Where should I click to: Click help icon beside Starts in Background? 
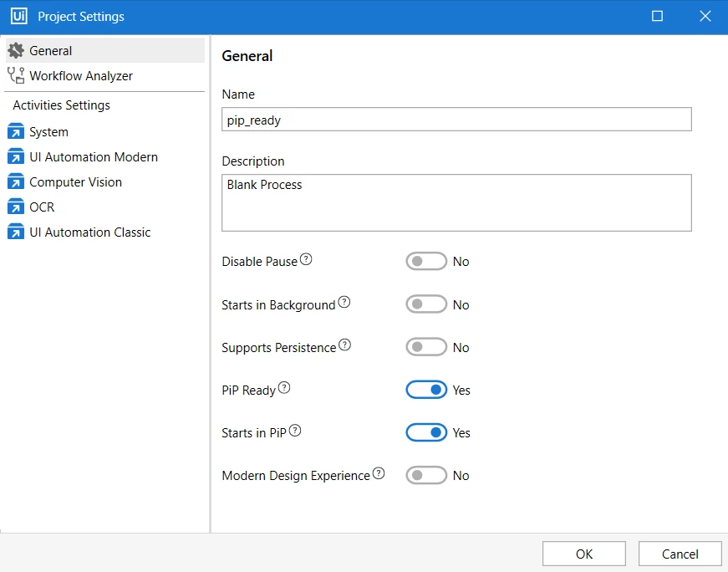[344, 302]
